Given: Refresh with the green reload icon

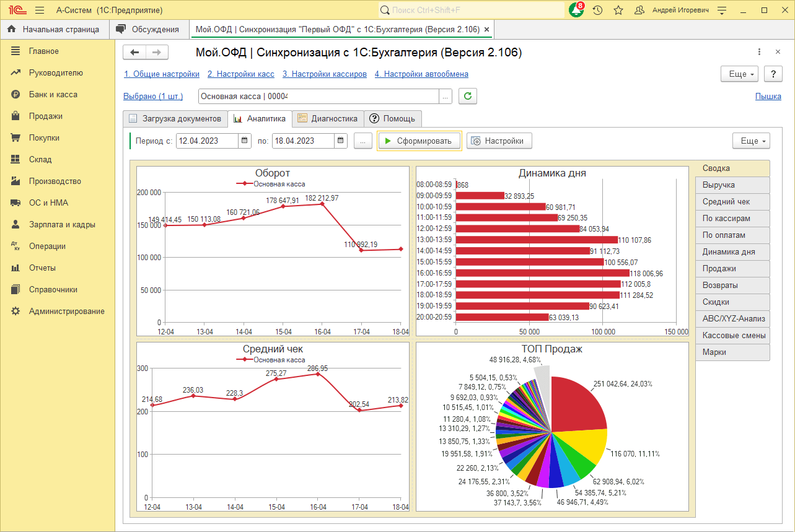Looking at the screenshot, I should coord(468,96).
